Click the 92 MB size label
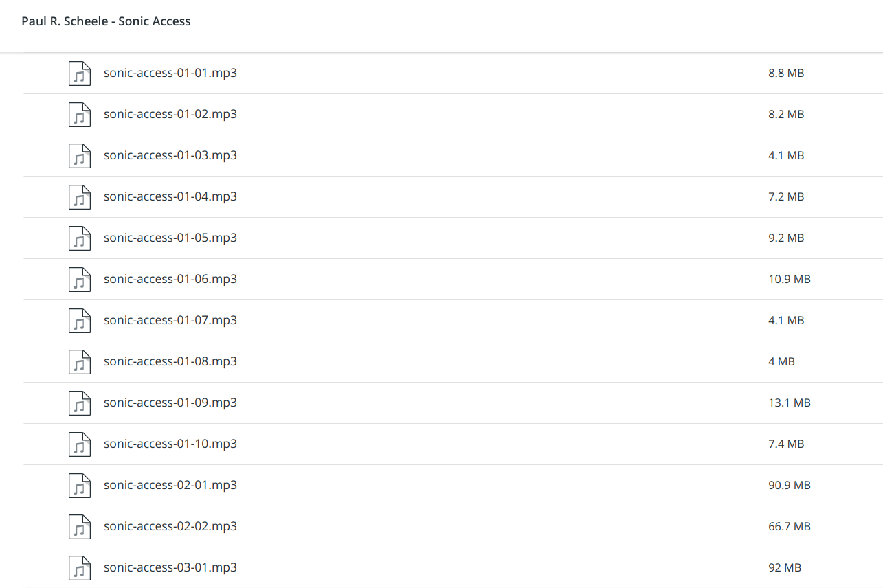This screenshot has width=883, height=588. 785,567
